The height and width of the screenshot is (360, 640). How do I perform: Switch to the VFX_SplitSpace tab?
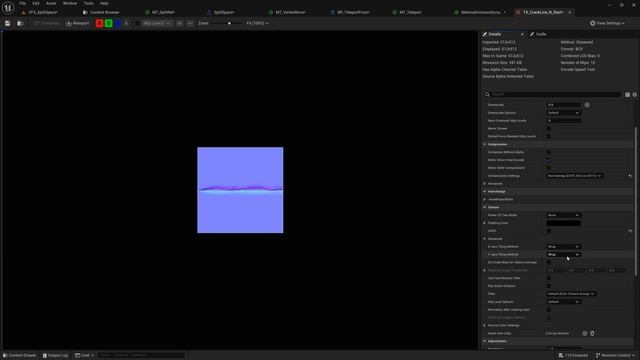coord(43,12)
